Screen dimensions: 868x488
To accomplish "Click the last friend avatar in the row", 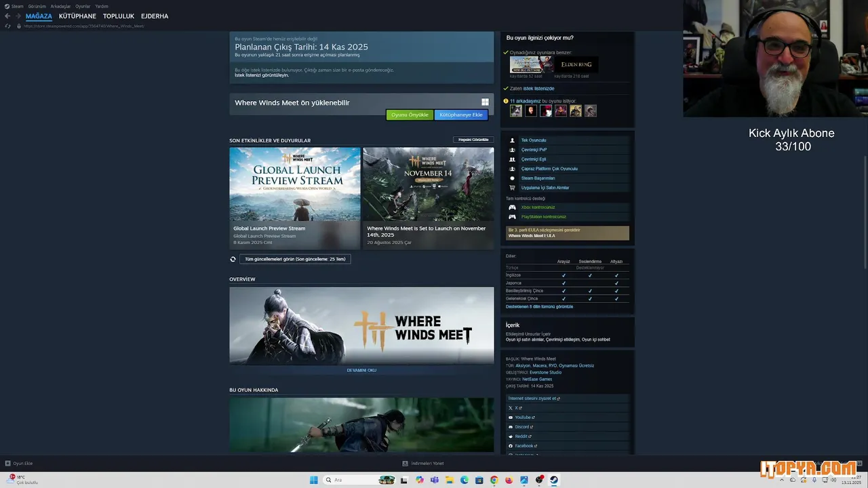I will coord(591,111).
